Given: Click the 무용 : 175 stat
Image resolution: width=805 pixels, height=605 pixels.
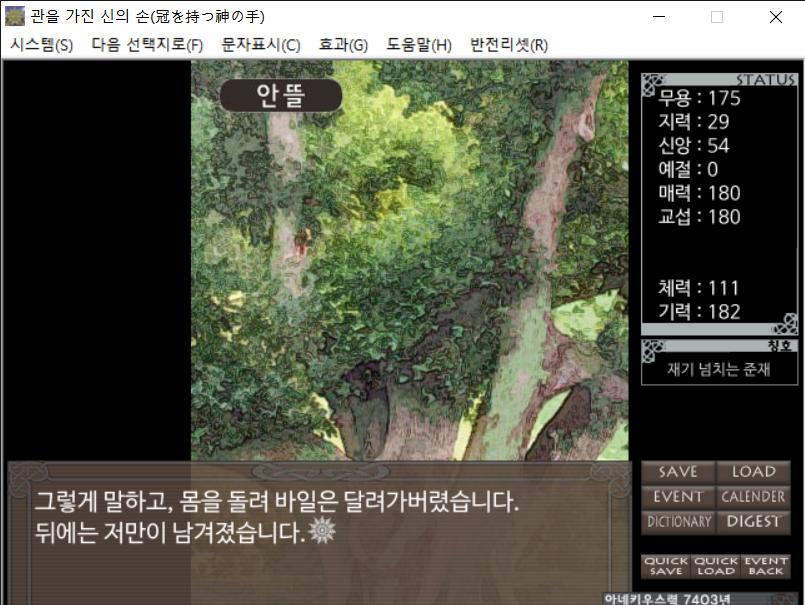Looking at the screenshot, I should click(x=699, y=98).
